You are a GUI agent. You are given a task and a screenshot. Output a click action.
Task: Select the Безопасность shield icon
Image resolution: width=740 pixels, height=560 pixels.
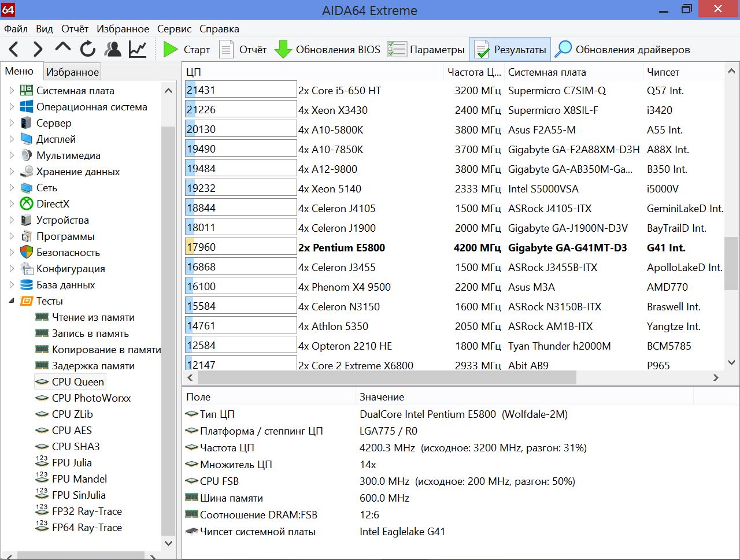point(27,253)
